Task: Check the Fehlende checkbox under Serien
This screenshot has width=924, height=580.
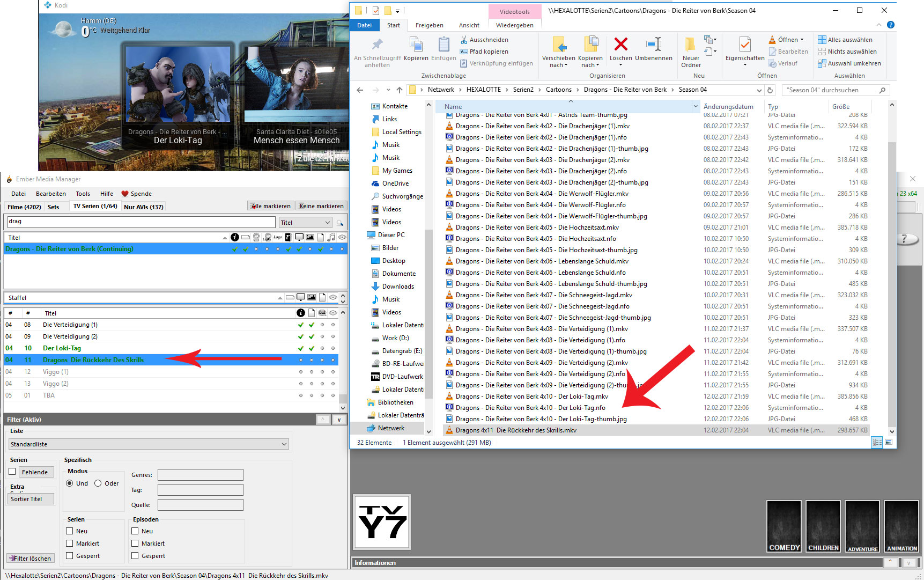Action: click(x=12, y=472)
